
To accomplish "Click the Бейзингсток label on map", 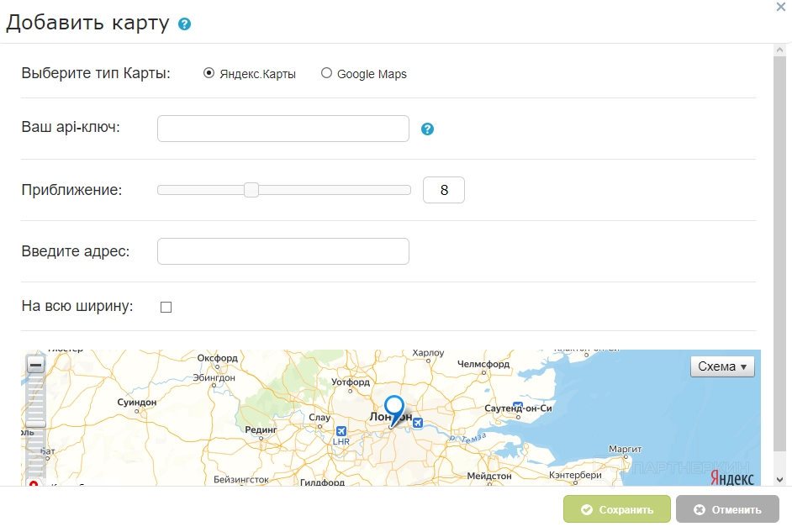I will 241,479.
